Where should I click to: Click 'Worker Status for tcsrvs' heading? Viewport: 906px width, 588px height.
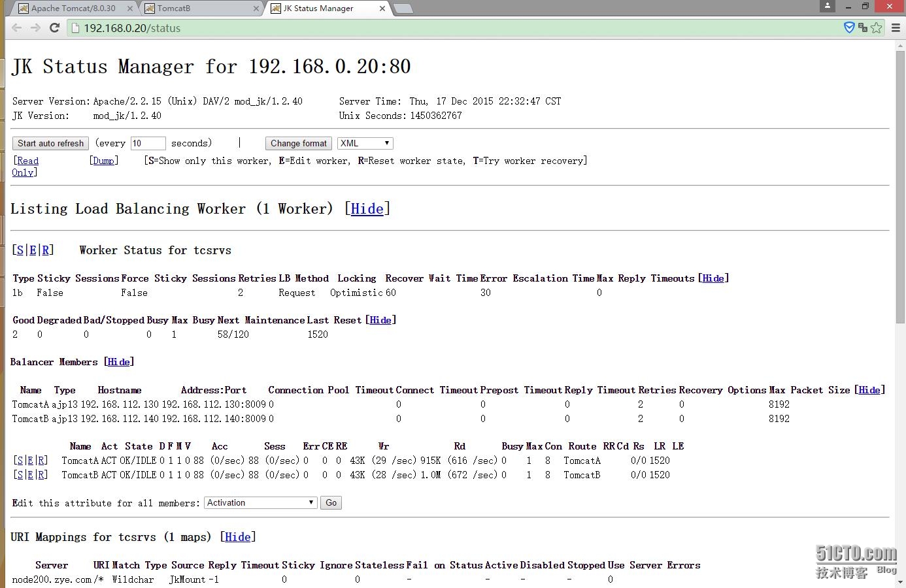pos(156,250)
